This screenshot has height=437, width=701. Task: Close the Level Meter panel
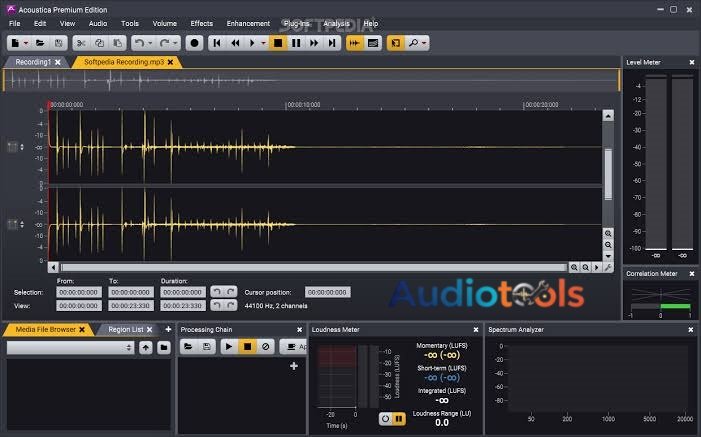[692, 62]
